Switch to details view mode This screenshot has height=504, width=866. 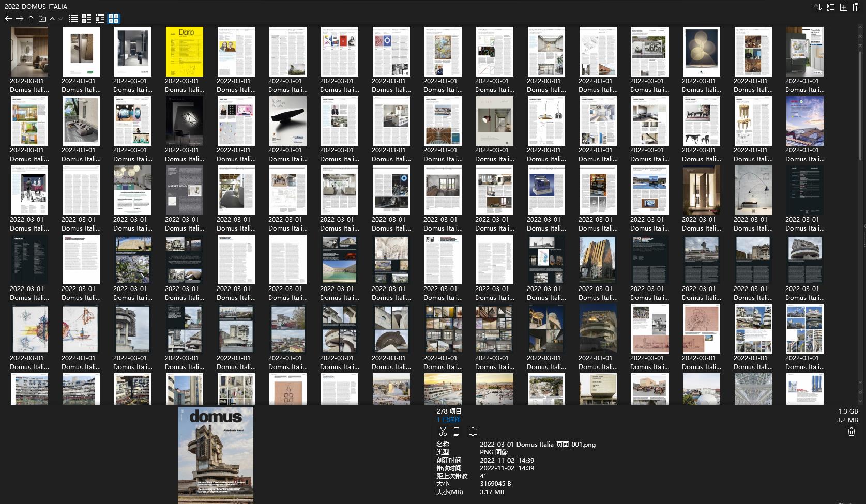(86, 19)
